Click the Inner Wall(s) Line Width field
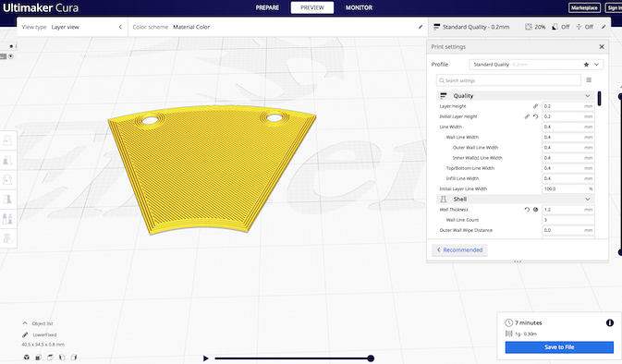The height and width of the screenshot is (364, 622). (568, 158)
